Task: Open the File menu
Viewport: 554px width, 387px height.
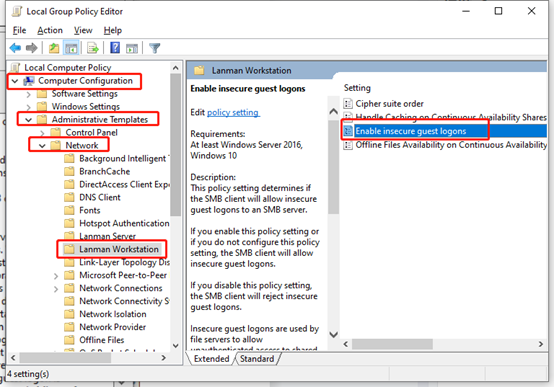Action: pos(19,30)
